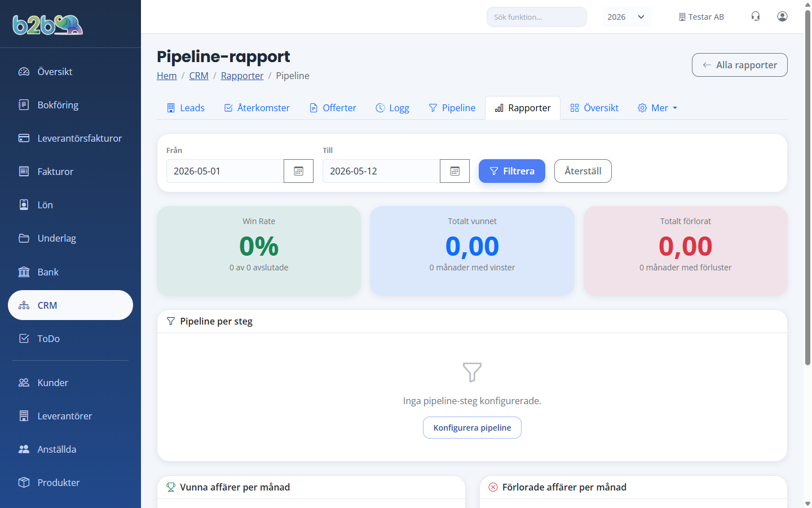Image resolution: width=812 pixels, height=508 pixels.
Task: Click the Återställ button
Action: [583, 171]
